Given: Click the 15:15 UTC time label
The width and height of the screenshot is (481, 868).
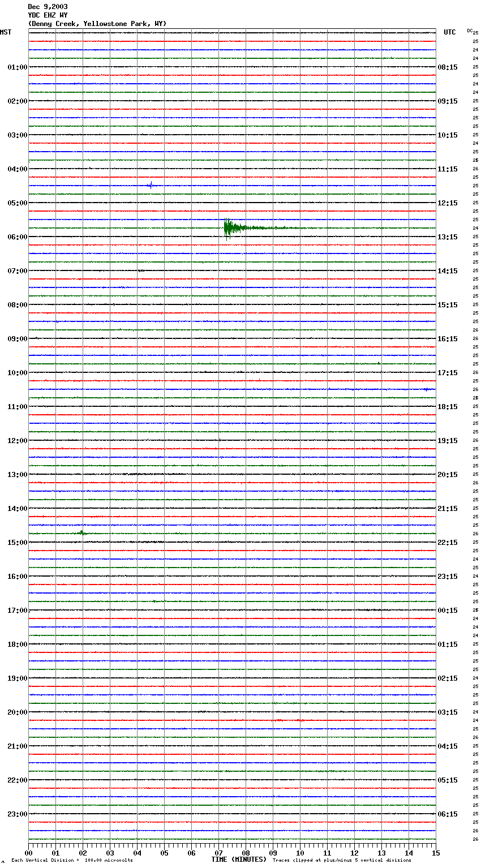Looking at the screenshot, I should pos(448,305).
